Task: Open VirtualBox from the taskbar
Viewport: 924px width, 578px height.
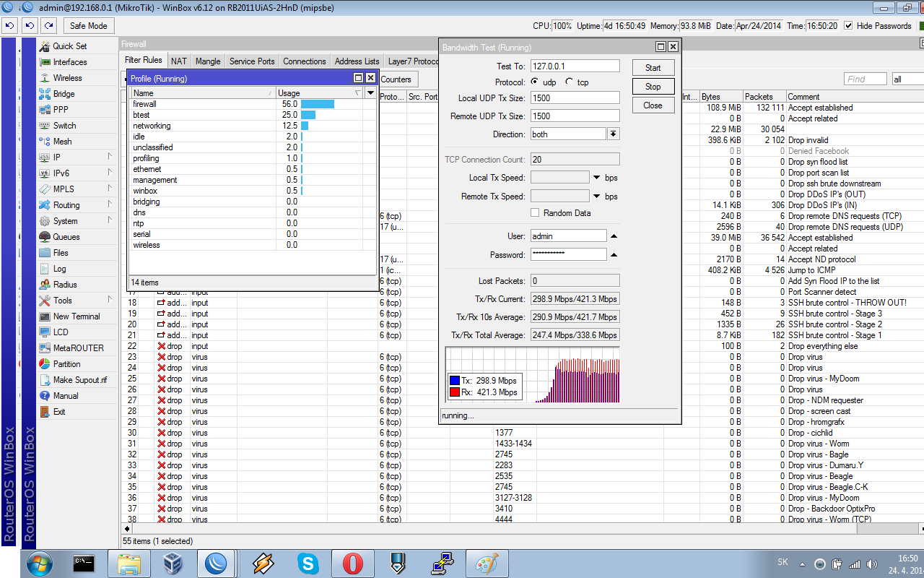Action: point(174,562)
